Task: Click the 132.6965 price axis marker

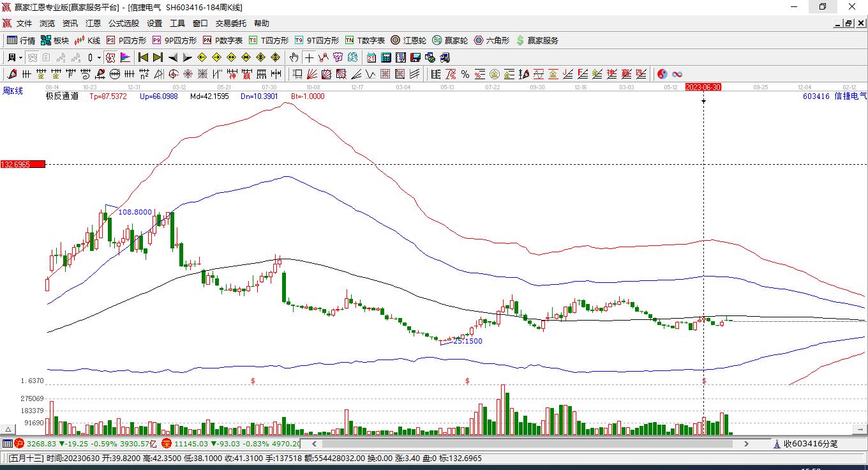Action: 23,165
